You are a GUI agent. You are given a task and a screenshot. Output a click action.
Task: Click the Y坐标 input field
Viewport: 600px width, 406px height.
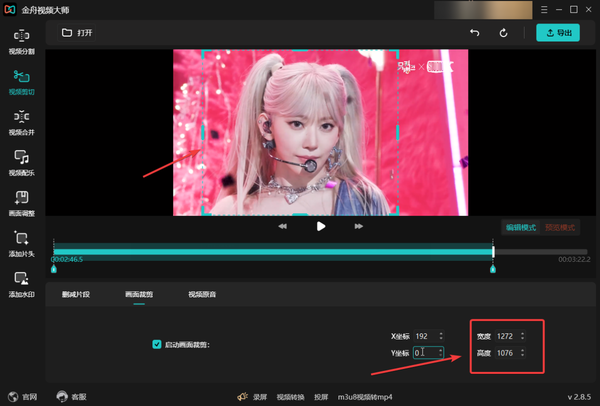(x=425, y=353)
